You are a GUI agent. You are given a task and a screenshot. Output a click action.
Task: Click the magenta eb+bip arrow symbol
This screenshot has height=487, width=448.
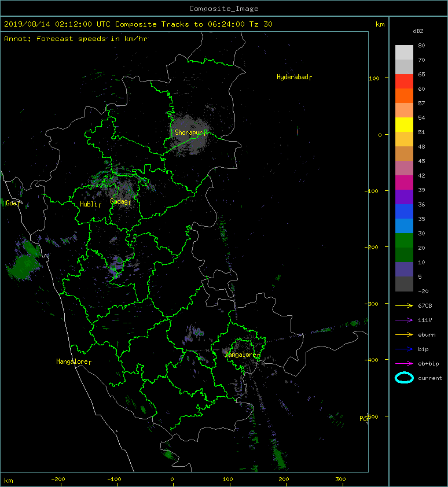point(404,364)
